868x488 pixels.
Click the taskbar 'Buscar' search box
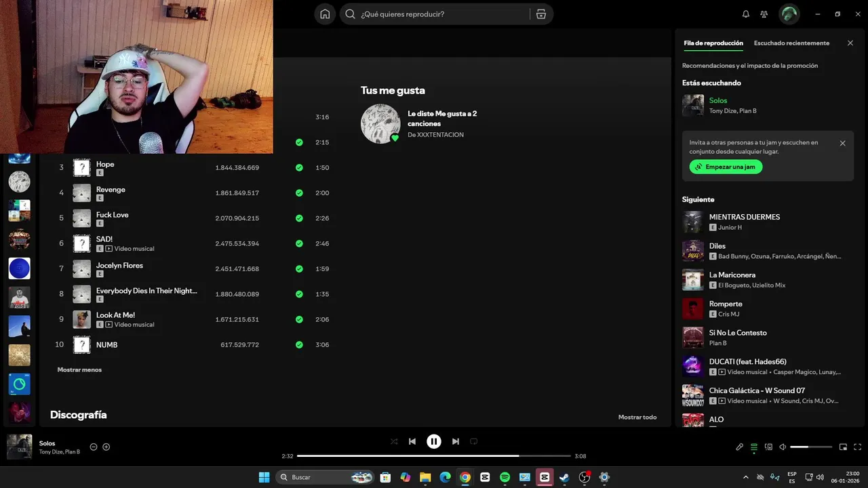tap(327, 477)
